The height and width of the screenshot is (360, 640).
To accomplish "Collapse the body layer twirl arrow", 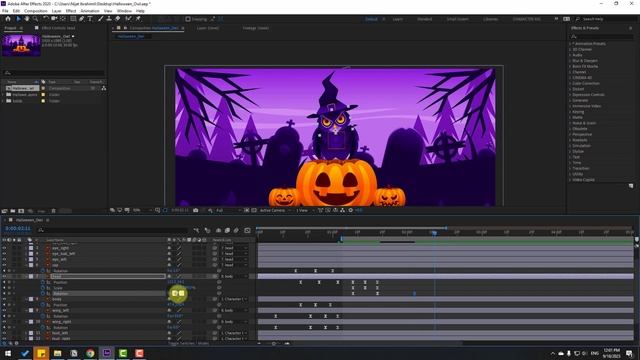I will (26, 299).
